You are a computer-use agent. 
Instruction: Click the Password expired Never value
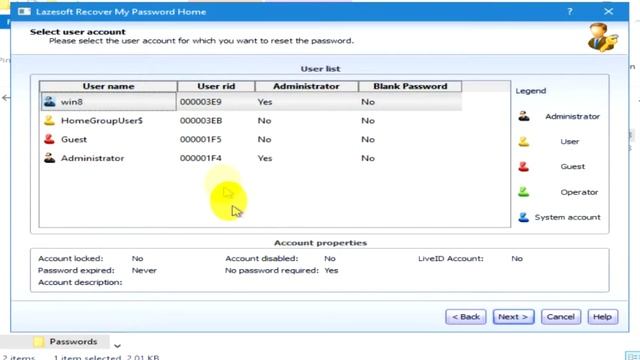(x=144, y=270)
